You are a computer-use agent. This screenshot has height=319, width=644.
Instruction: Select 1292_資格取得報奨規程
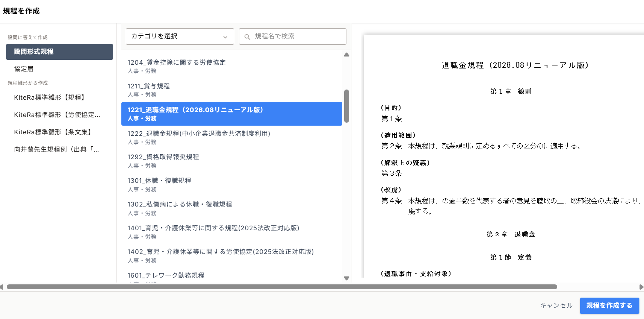[x=232, y=161]
